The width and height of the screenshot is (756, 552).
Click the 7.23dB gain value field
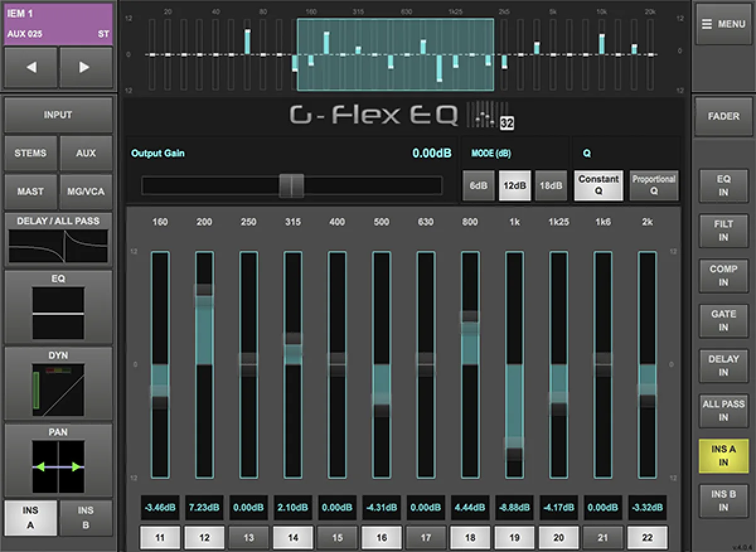coord(204,508)
